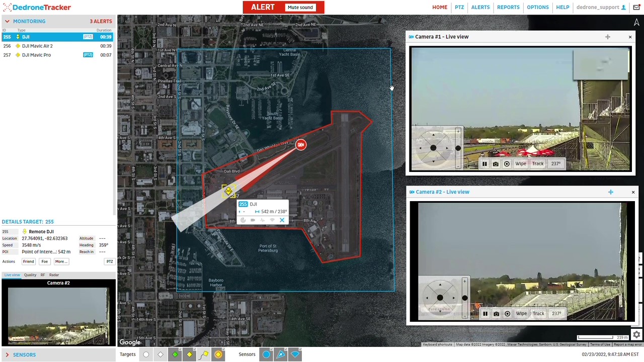Switch to RF tab

coord(43,275)
